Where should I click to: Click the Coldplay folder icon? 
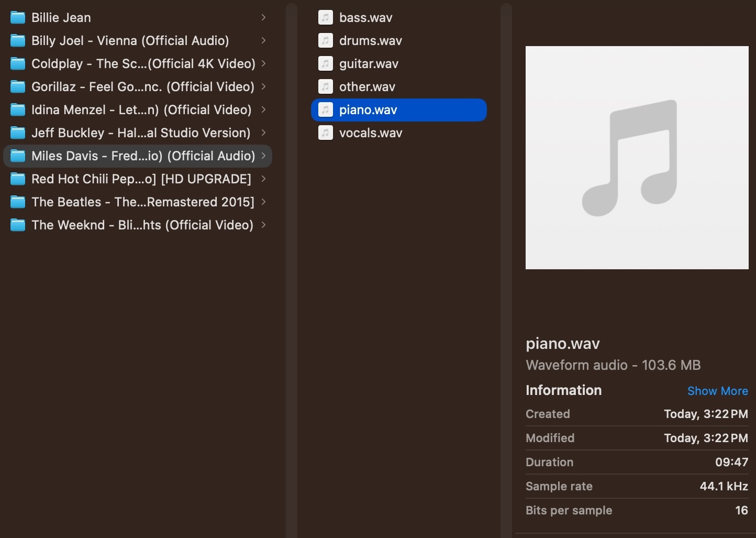[18, 64]
